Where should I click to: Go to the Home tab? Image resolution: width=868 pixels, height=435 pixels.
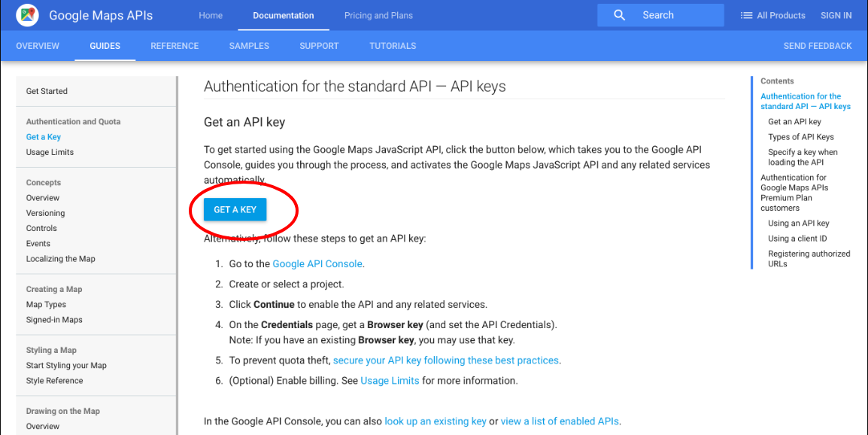click(211, 15)
